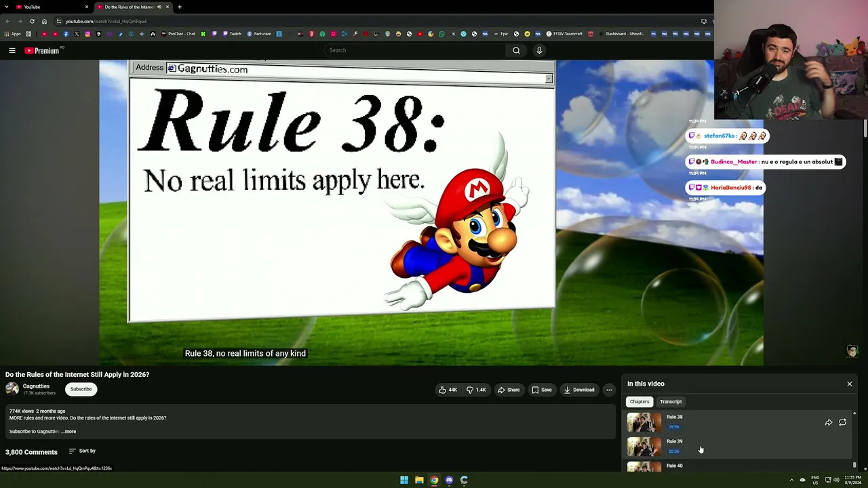The width and height of the screenshot is (868, 488).
Task: Open the ProChat - Chat bookmark
Action: click(x=178, y=34)
